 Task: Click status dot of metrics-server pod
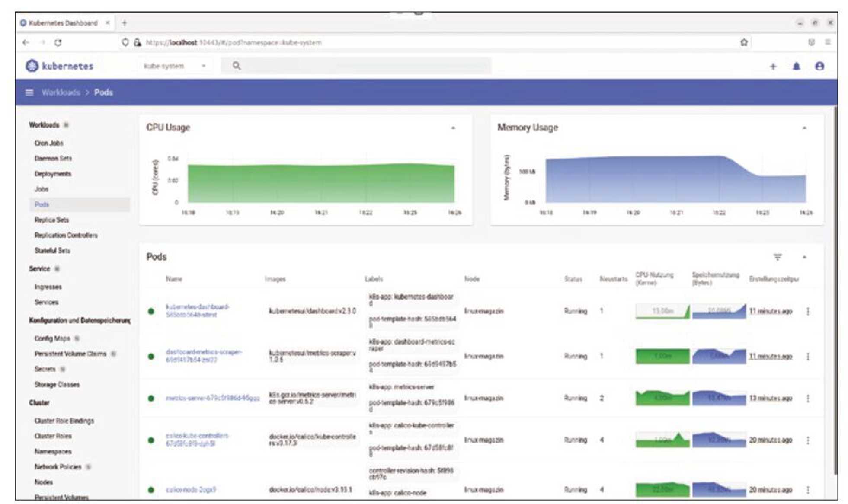pyautogui.click(x=151, y=398)
